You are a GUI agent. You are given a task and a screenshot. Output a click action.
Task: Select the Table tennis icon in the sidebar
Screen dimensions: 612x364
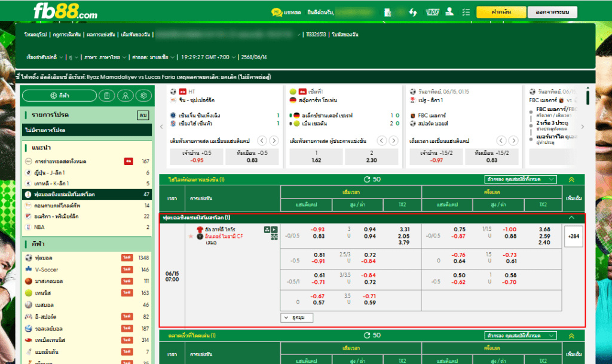click(x=29, y=340)
